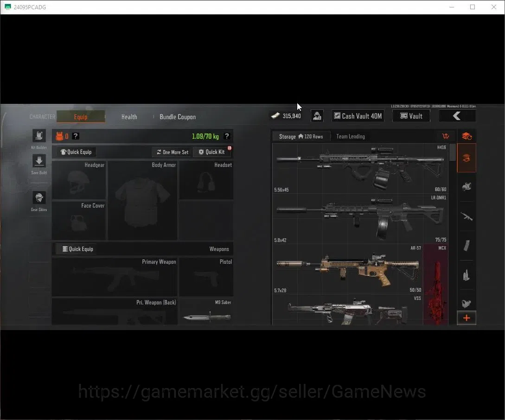
Task: Switch to Team Lending tab
Action: (x=351, y=136)
